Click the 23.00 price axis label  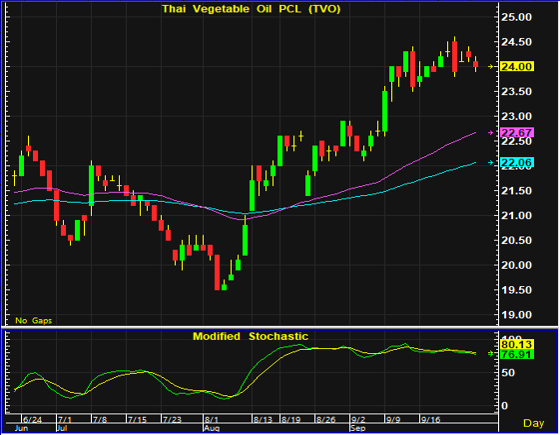coord(516,116)
